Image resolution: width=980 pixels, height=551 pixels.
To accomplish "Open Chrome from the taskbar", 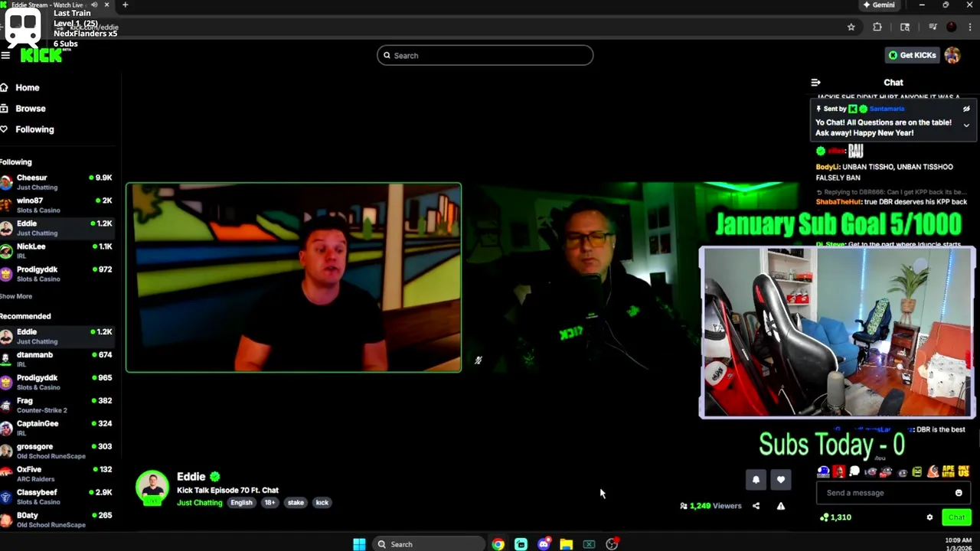I will pyautogui.click(x=498, y=544).
